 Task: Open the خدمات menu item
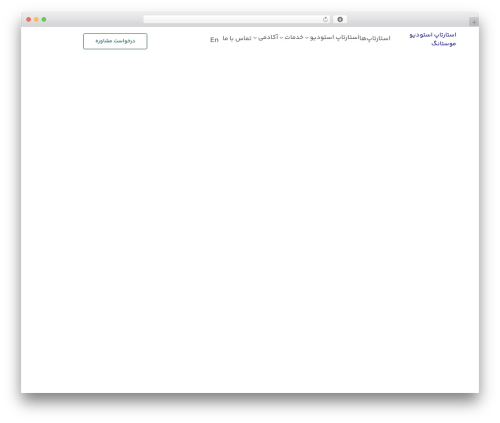pos(294,37)
